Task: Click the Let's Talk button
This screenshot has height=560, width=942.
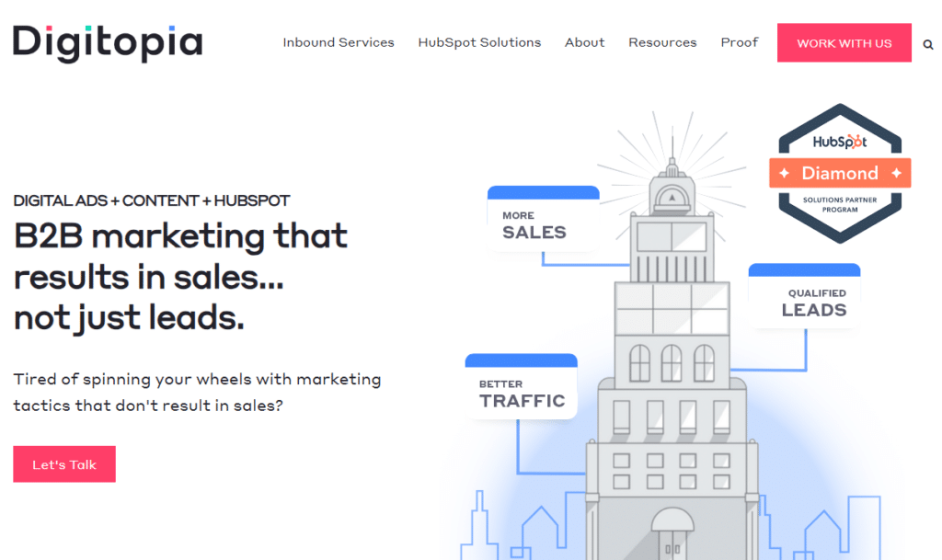Action: (64, 464)
